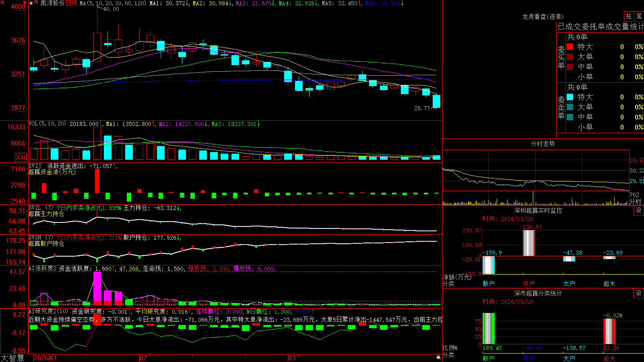Screen dimensions: 644x362
Task: Open 设 settings for 深圳超赢实时监控
Action: (639, 210)
